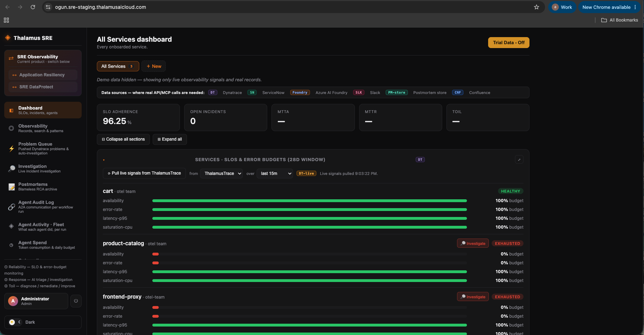644x335 pixels.
Task: Select the All Services tab
Action: point(118,66)
